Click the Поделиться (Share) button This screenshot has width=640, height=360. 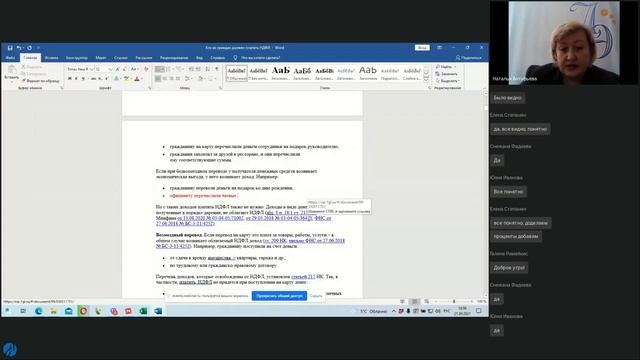pos(469,58)
